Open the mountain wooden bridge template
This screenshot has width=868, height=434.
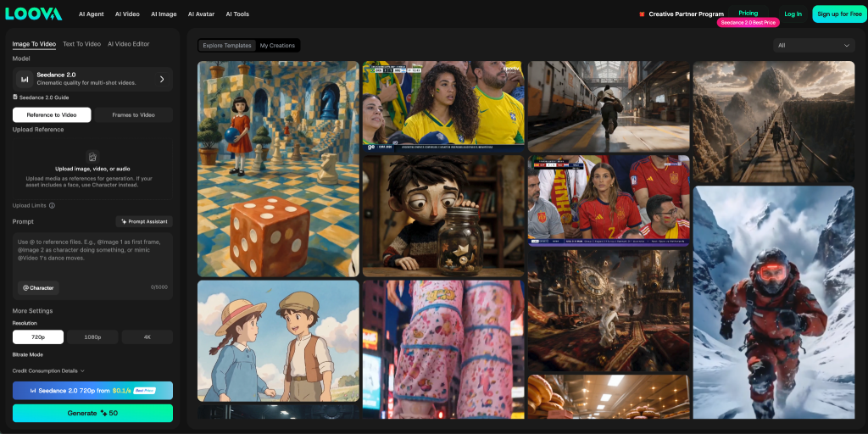(774, 122)
